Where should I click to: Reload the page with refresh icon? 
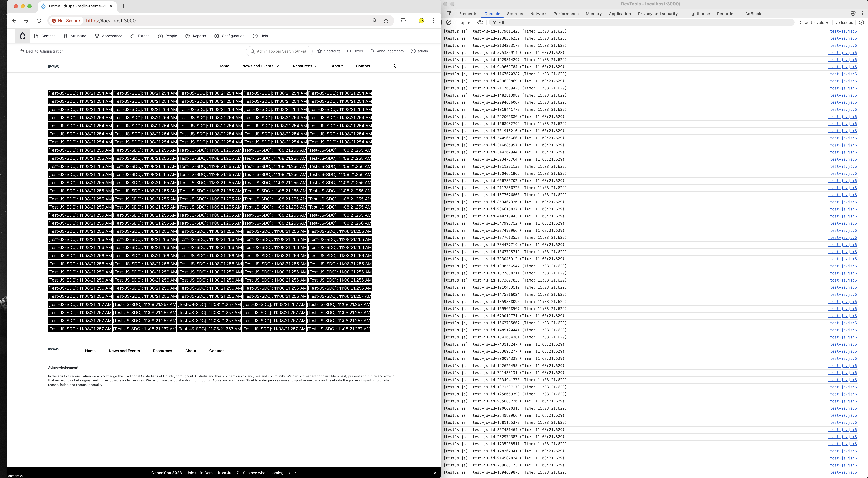pyautogui.click(x=39, y=20)
